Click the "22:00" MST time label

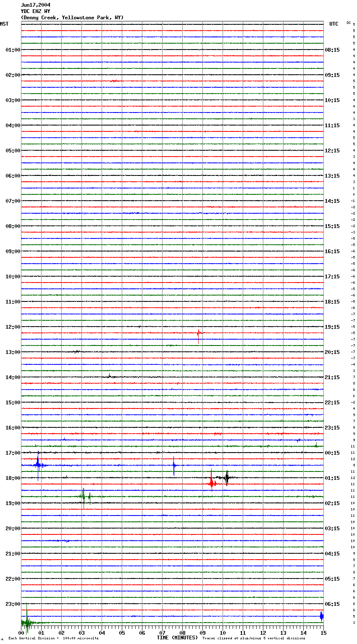pyautogui.click(x=13, y=579)
